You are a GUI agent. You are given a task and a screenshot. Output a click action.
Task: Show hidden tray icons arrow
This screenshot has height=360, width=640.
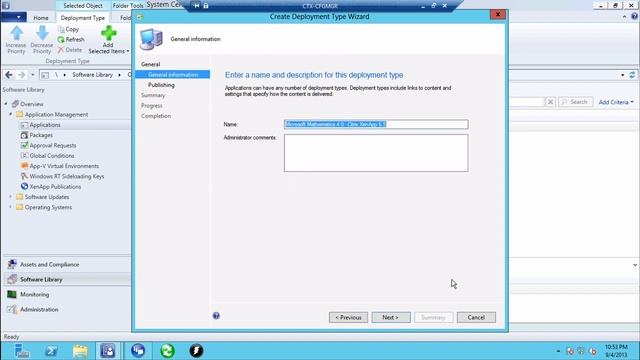(558, 351)
